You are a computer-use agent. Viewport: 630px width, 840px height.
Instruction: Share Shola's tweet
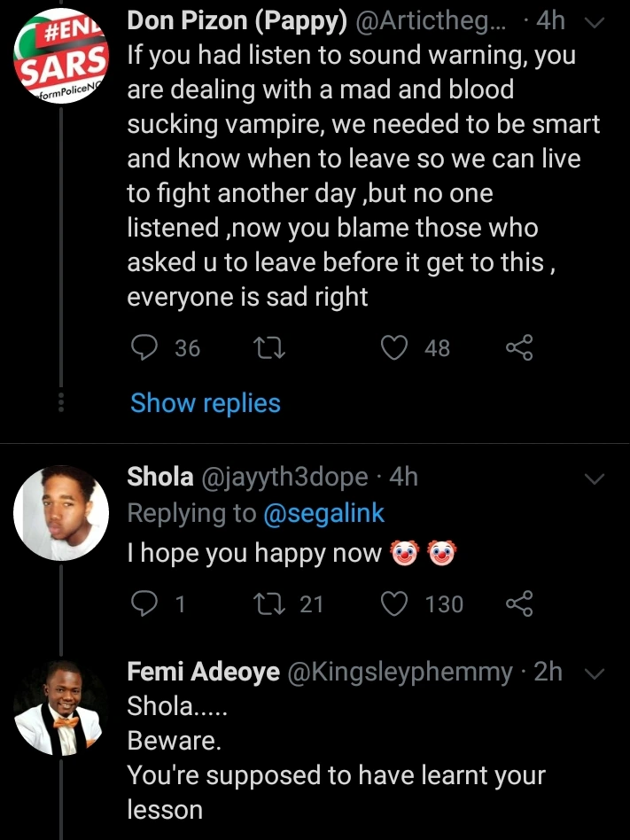click(x=519, y=604)
